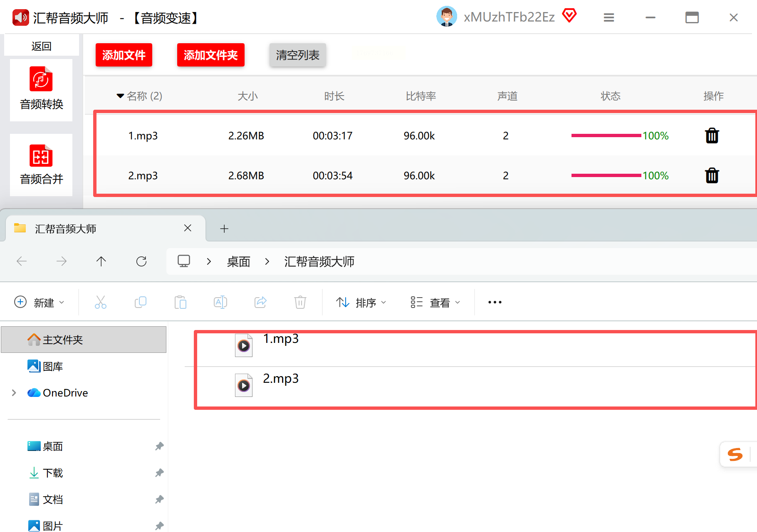Open a new explorer tab
This screenshot has width=757, height=532.
224,229
